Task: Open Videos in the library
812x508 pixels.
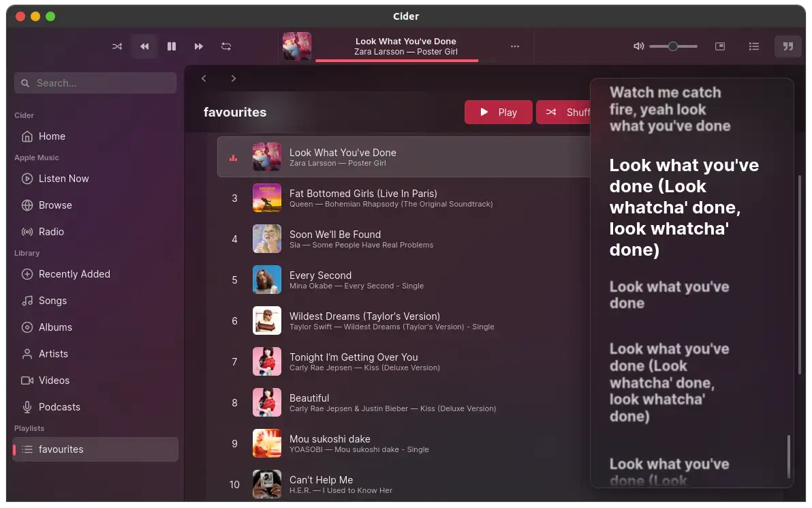Action: 95,380
